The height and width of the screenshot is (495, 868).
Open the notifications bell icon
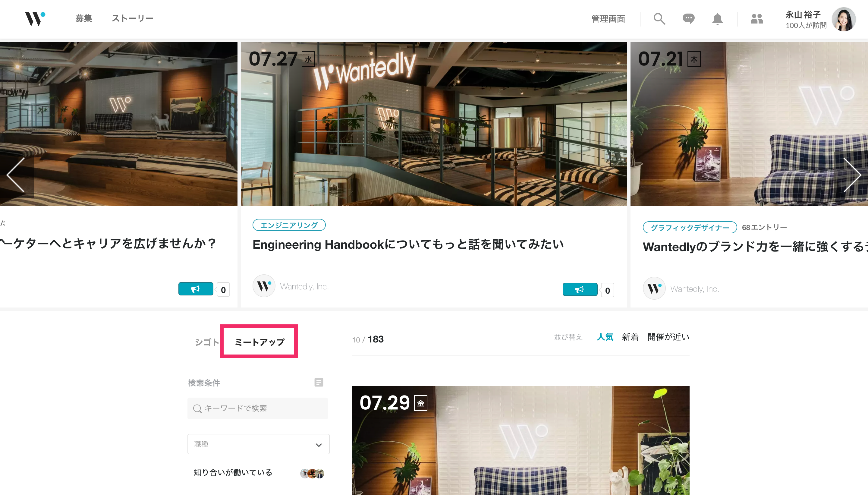pyautogui.click(x=717, y=19)
